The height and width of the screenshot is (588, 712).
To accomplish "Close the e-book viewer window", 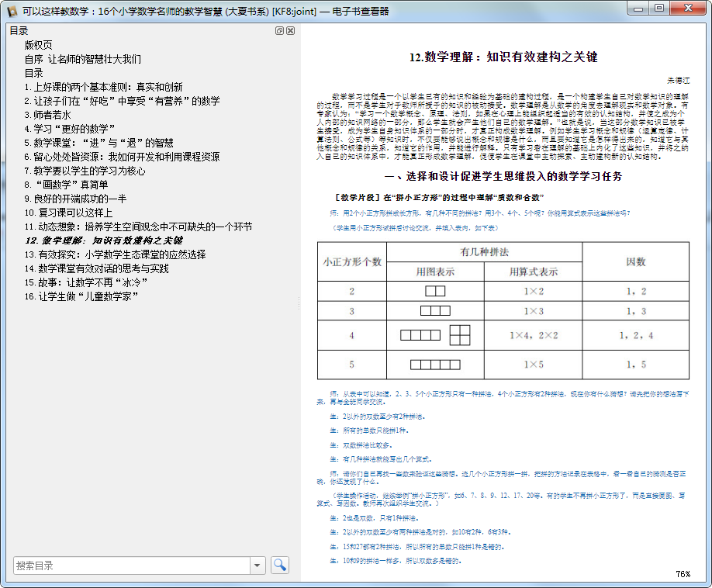I will (689, 9).
